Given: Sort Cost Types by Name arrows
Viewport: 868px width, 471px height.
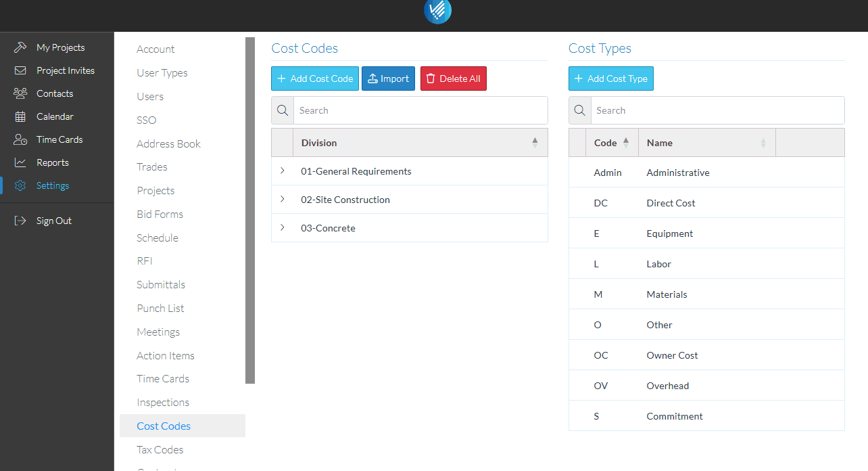Looking at the screenshot, I should [x=763, y=143].
